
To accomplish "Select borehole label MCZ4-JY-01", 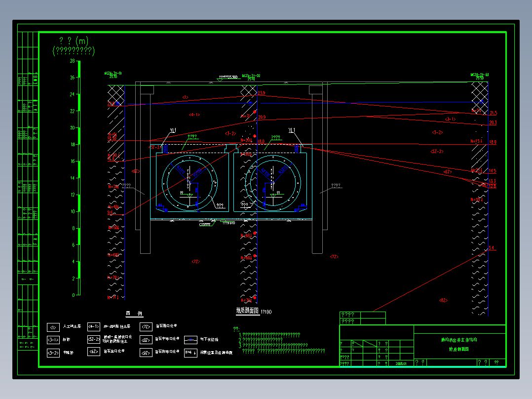I will click(113, 73).
